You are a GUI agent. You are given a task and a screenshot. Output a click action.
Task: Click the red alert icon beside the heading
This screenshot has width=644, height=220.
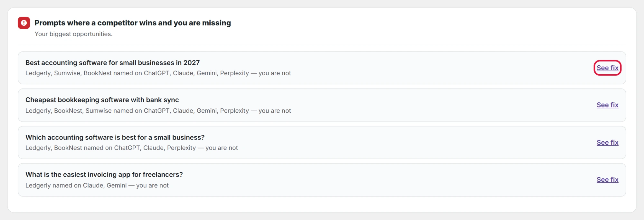[x=24, y=23]
